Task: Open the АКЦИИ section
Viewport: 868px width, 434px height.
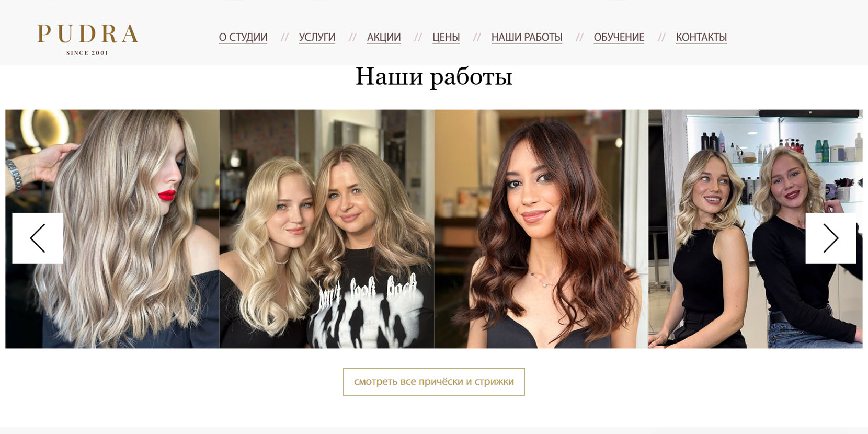Action: pos(384,37)
